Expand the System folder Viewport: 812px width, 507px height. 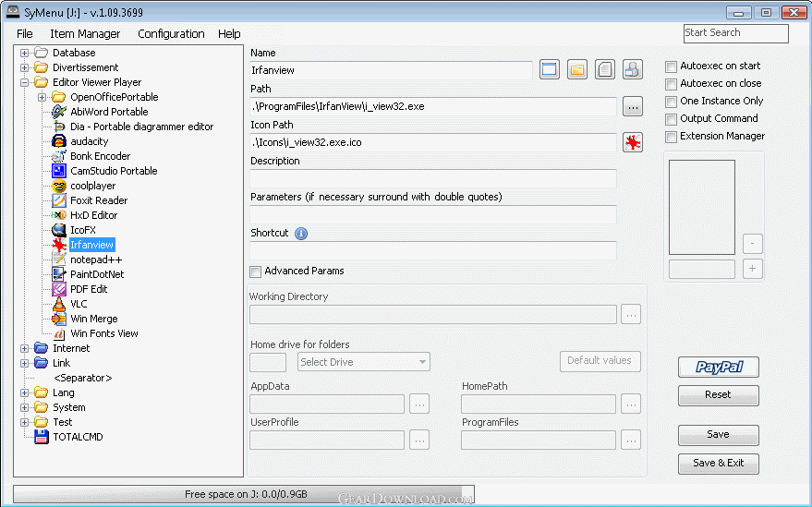point(24,407)
